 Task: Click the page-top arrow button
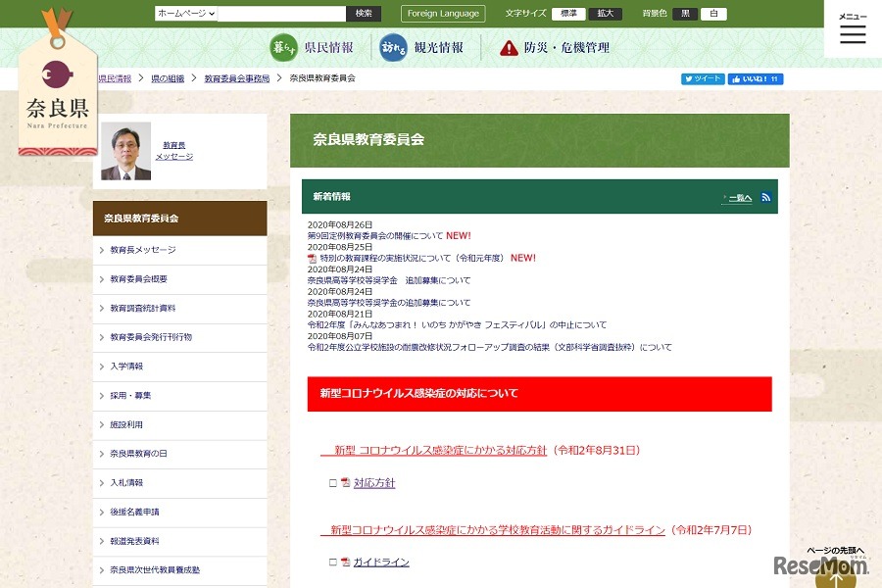point(835,573)
